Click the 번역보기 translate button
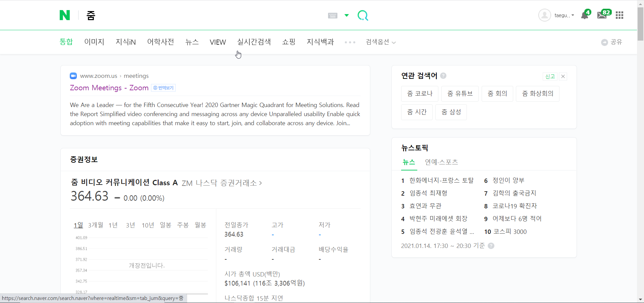 pyautogui.click(x=163, y=88)
